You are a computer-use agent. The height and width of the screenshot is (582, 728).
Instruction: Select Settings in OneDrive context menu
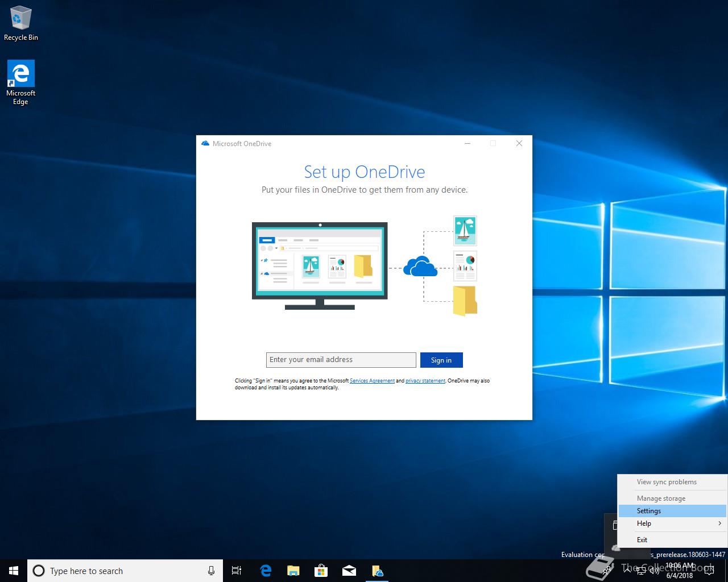click(x=672, y=511)
